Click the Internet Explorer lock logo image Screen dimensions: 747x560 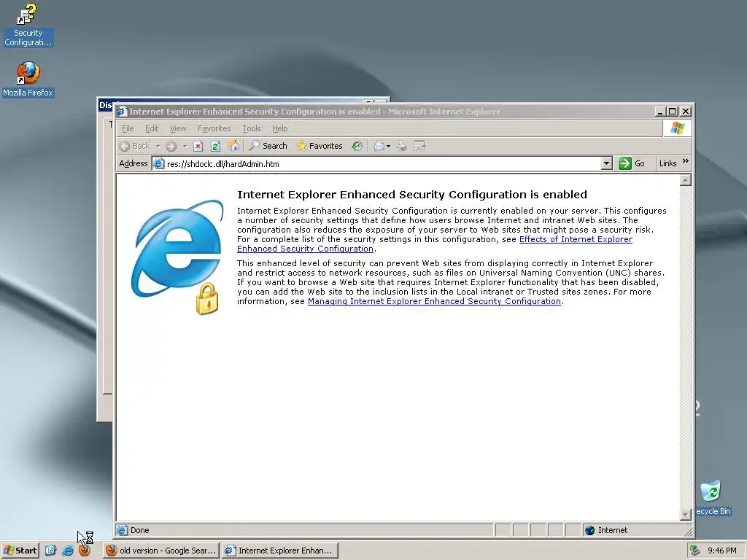[177, 257]
